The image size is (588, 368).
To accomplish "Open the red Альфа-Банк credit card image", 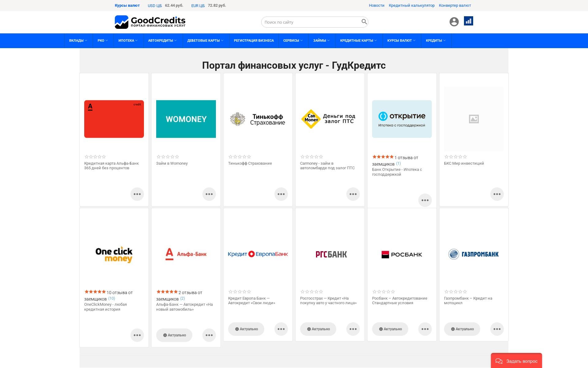I will pos(114,119).
